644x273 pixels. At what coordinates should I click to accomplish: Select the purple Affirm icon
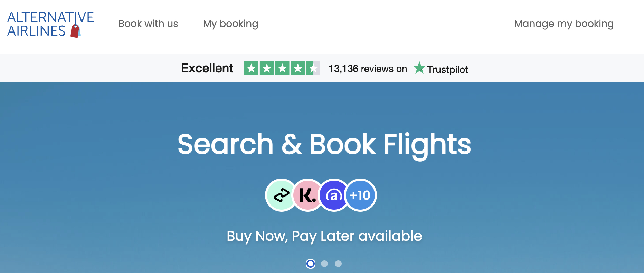tap(334, 195)
